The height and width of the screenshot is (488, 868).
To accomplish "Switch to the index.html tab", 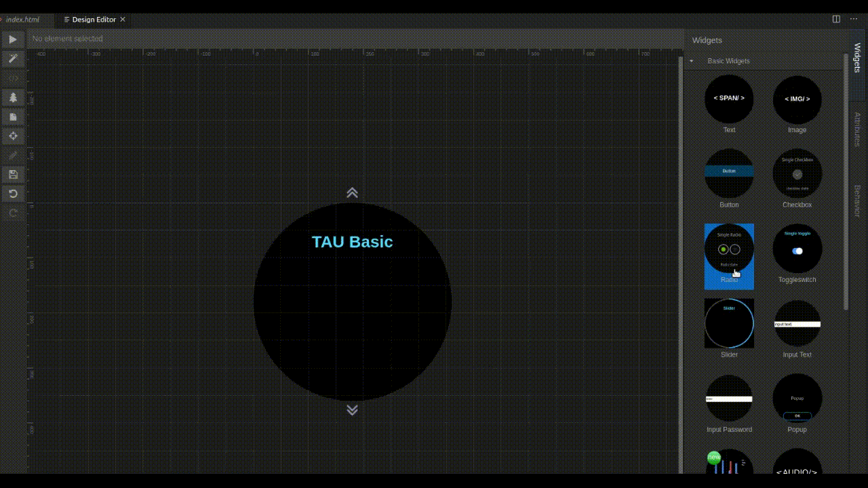I will (24, 19).
